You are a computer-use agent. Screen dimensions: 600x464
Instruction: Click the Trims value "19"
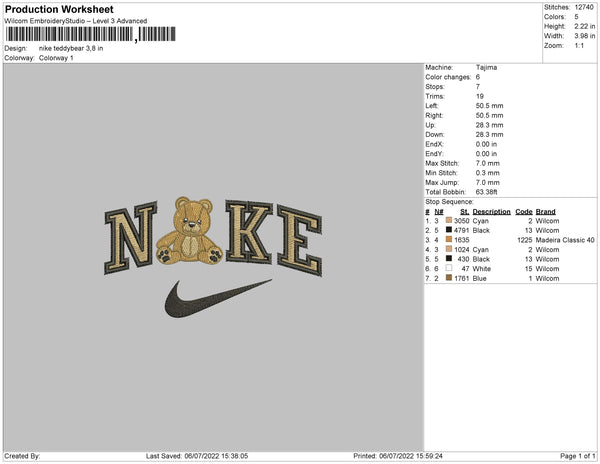(480, 96)
